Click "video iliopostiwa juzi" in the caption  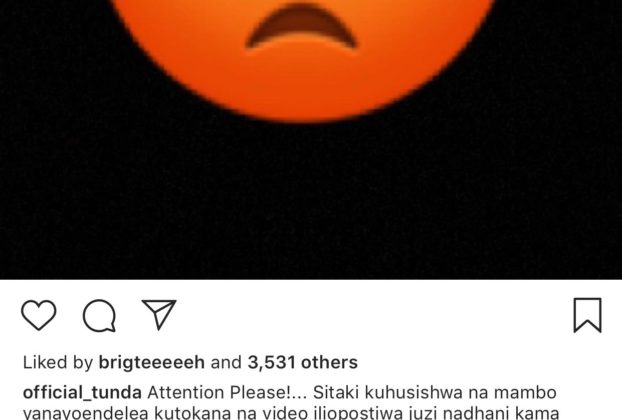(x=348, y=413)
